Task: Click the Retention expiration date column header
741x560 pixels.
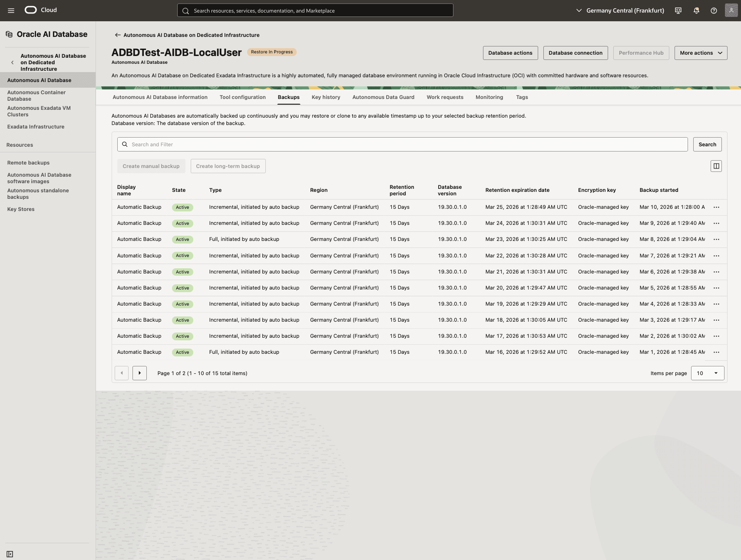Action: point(517,190)
